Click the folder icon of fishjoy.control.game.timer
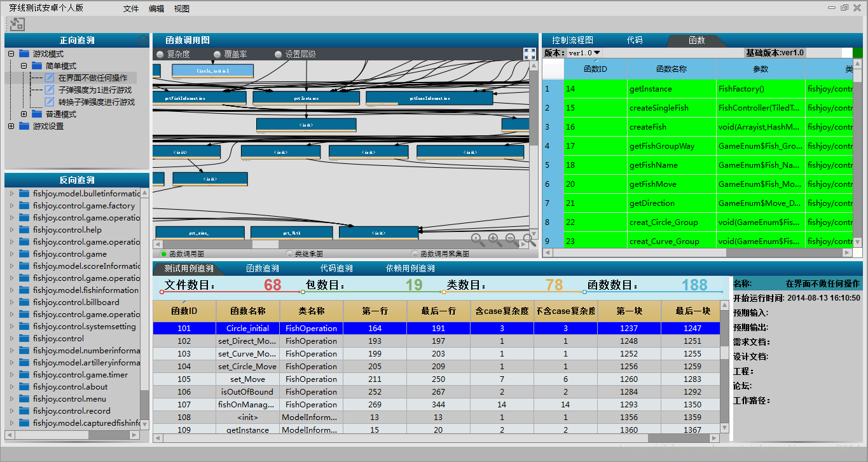868x462 pixels. point(25,375)
